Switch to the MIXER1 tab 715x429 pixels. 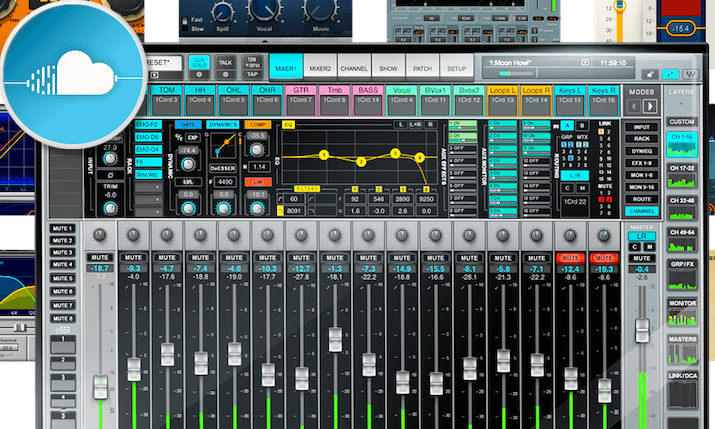coord(286,68)
